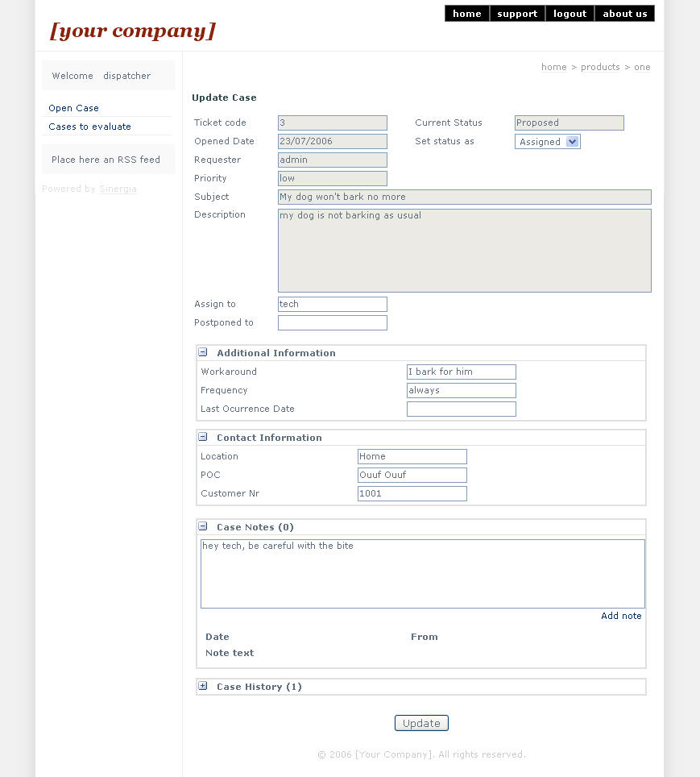Click the Last Ocurrence Date field
The width and height of the screenshot is (700, 777).
point(461,409)
